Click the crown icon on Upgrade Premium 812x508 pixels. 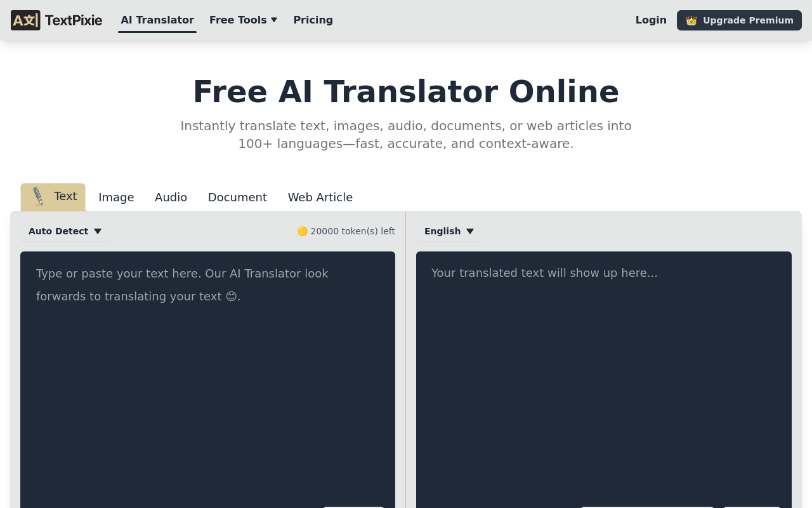[691, 20]
